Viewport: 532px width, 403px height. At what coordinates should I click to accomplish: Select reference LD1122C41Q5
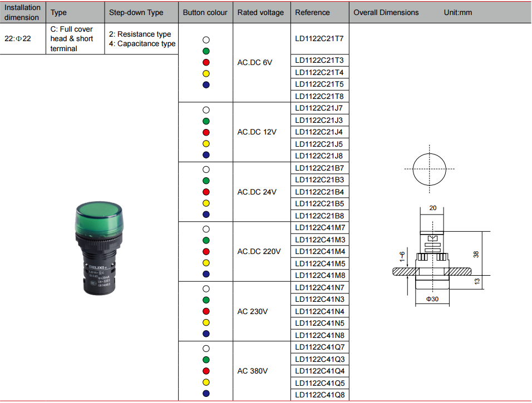click(x=320, y=382)
